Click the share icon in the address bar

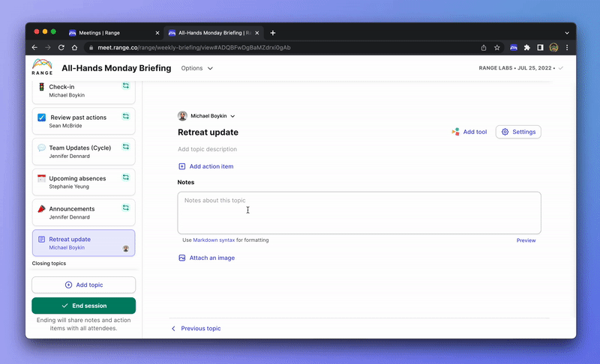(x=484, y=47)
